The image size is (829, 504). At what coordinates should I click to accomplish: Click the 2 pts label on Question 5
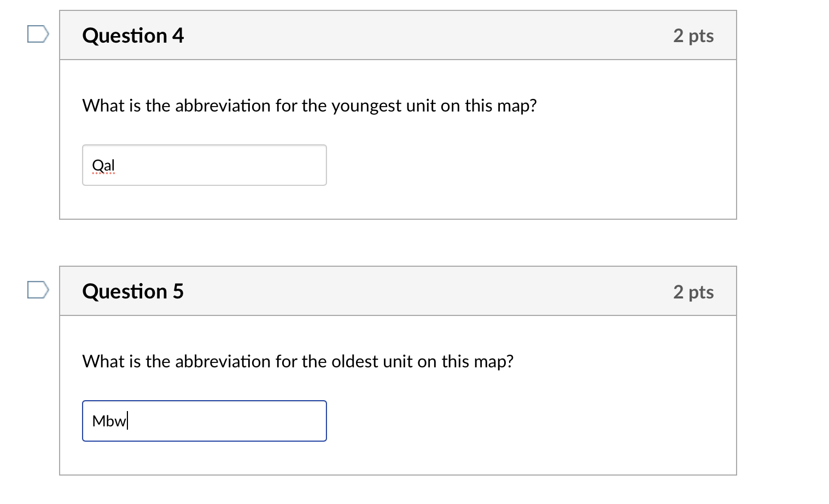click(693, 291)
